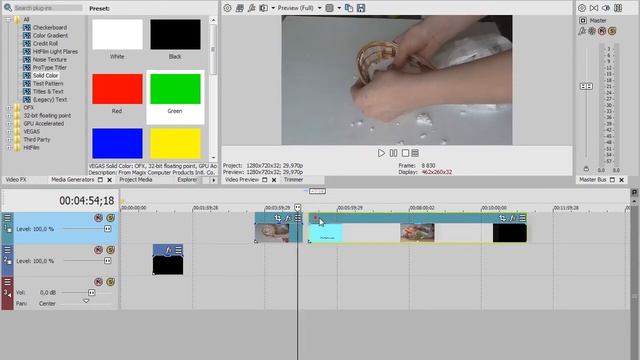
Task: Expand the HitFilm folder
Action: [x=9, y=147]
